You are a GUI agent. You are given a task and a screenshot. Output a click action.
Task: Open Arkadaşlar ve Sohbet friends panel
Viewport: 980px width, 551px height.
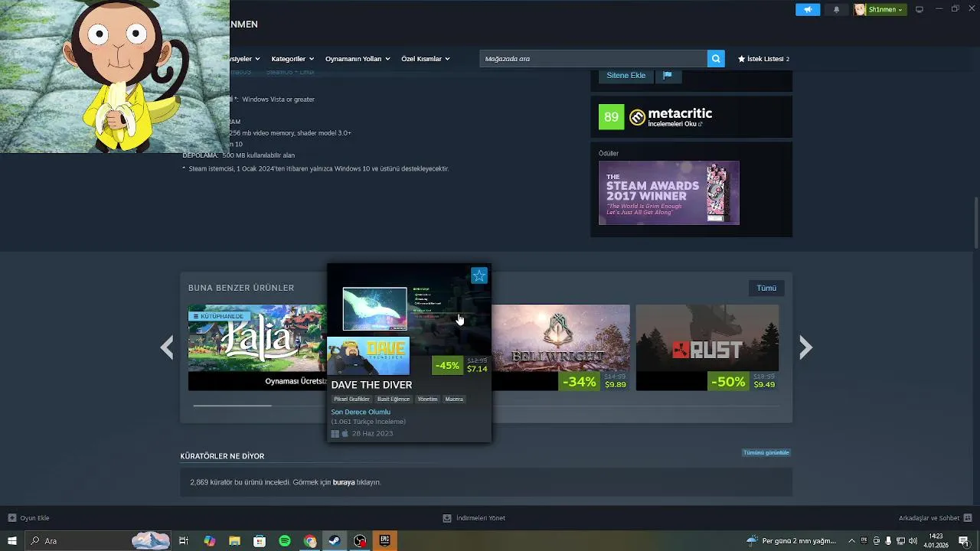(x=935, y=518)
